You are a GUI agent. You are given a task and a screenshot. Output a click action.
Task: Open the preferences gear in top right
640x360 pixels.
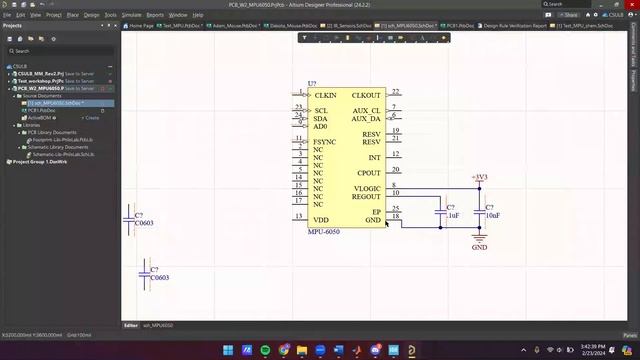tap(596, 15)
